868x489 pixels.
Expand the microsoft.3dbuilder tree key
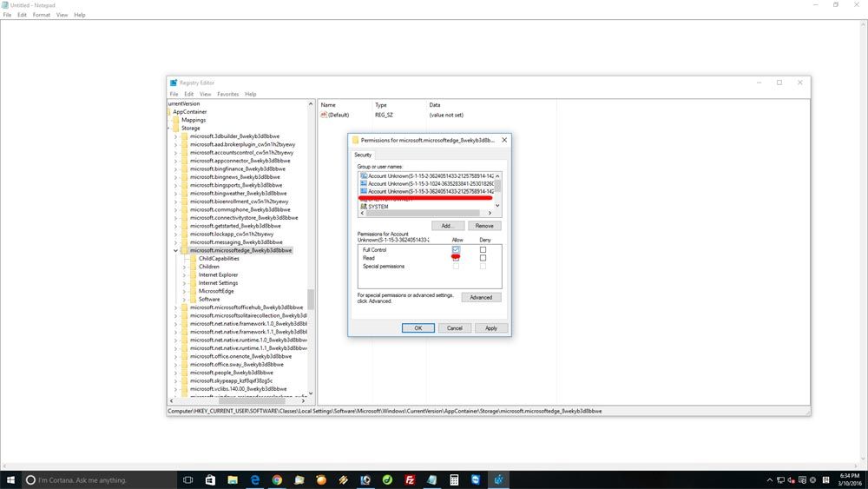[x=176, y=136]
